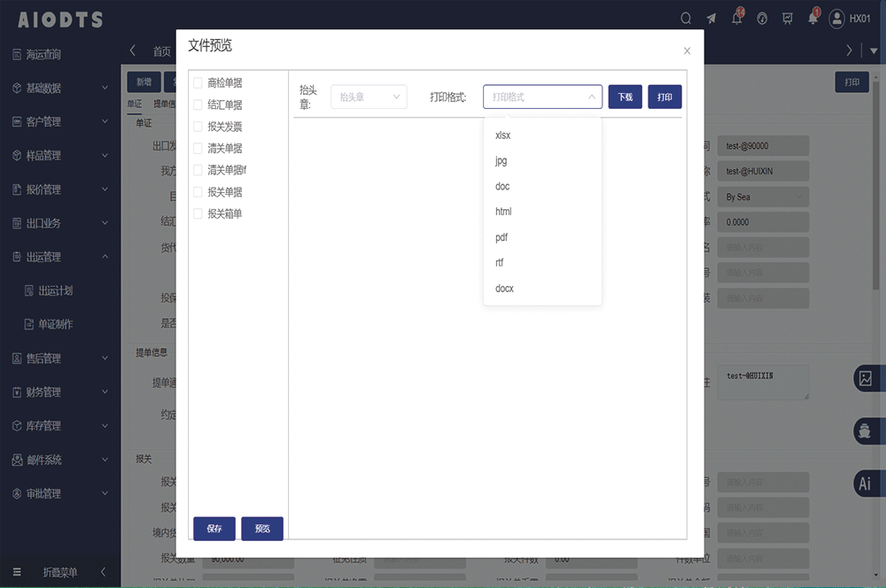Select rtf print format
Viewport: 886px width, 588px height.
point(542,263)
